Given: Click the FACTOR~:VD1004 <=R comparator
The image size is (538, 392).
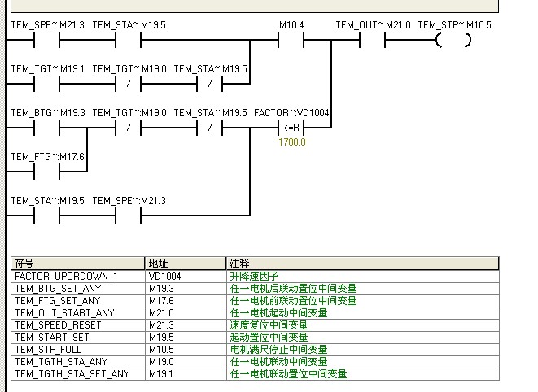Looking at the screenshot, I should (x=291, y=128).
